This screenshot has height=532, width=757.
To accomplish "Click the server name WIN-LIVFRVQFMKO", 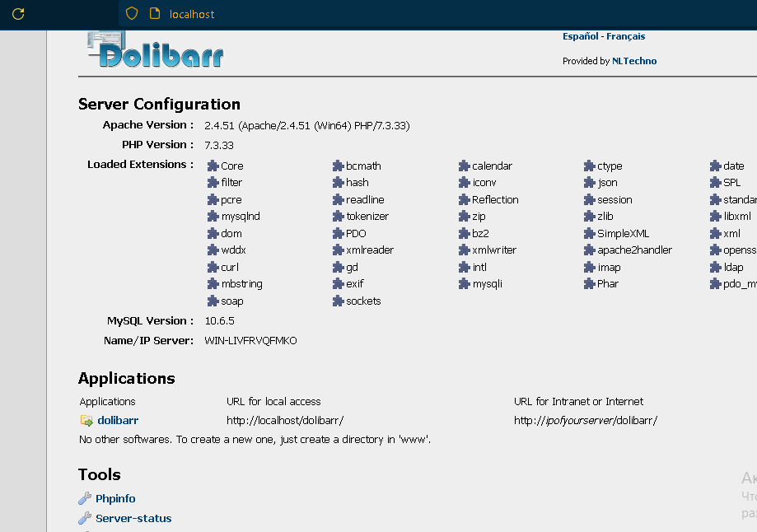I will click(x=250, y=341).
